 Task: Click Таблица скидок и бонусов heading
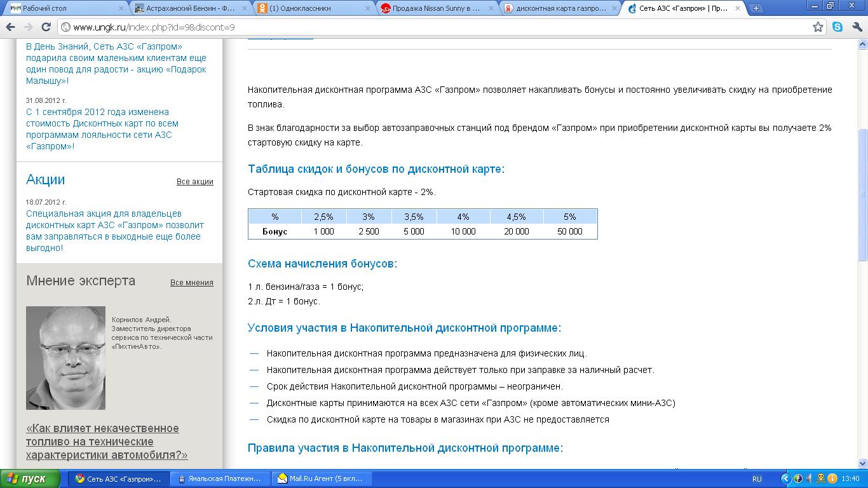(376, 169)
